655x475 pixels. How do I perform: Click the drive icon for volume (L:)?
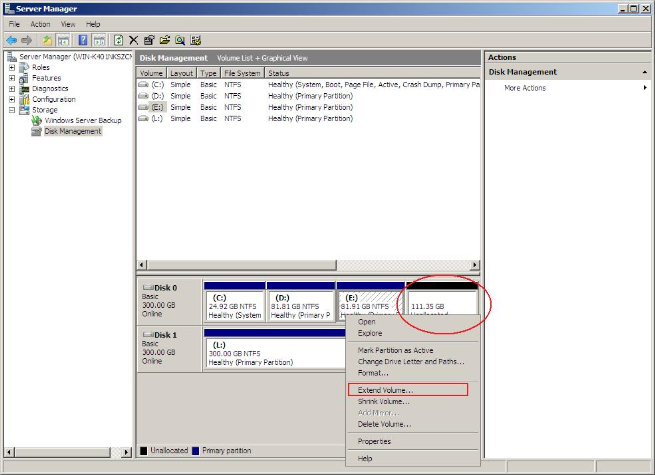(x=143, y=119)
